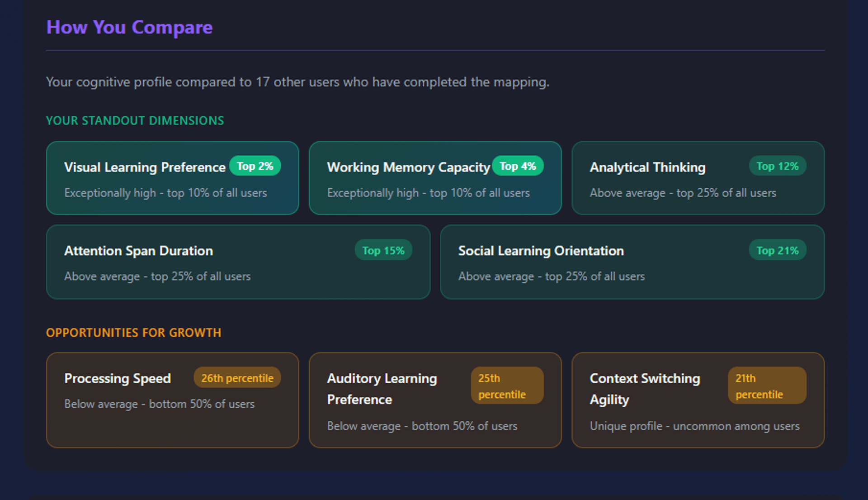
Task: Open the Analytical Thinking card
Action: [x=698, y=181]
